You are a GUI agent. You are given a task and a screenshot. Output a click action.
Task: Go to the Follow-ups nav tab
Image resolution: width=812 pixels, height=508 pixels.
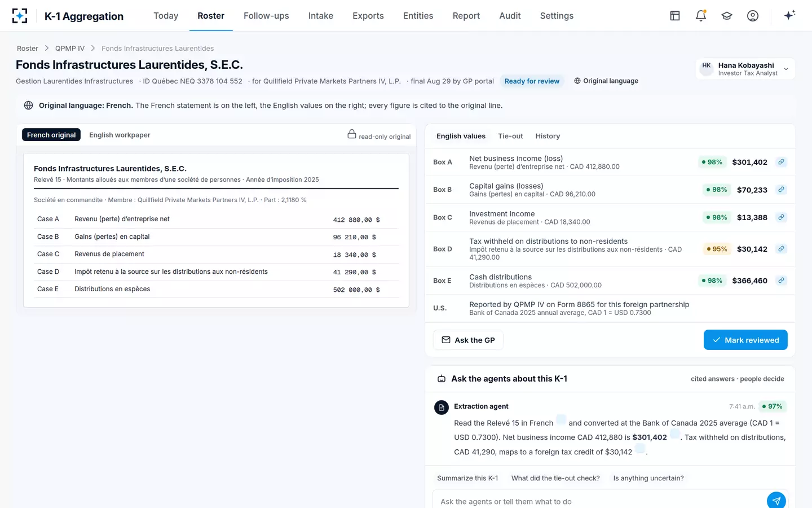pos(266,16)
